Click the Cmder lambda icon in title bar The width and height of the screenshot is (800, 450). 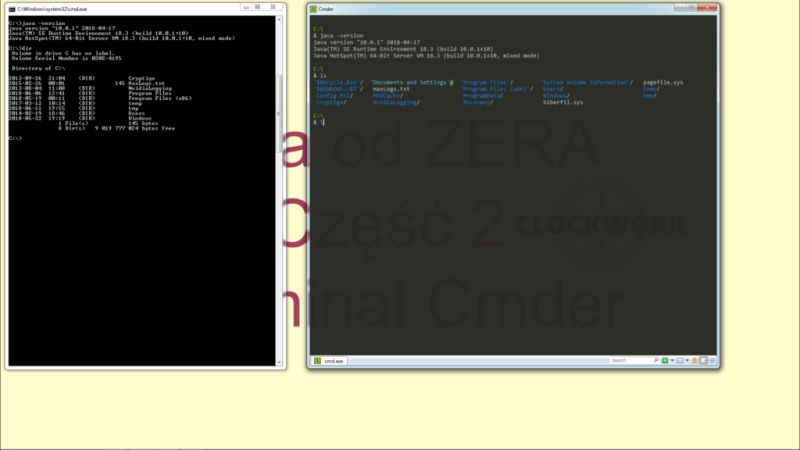[x=313, y=9]
